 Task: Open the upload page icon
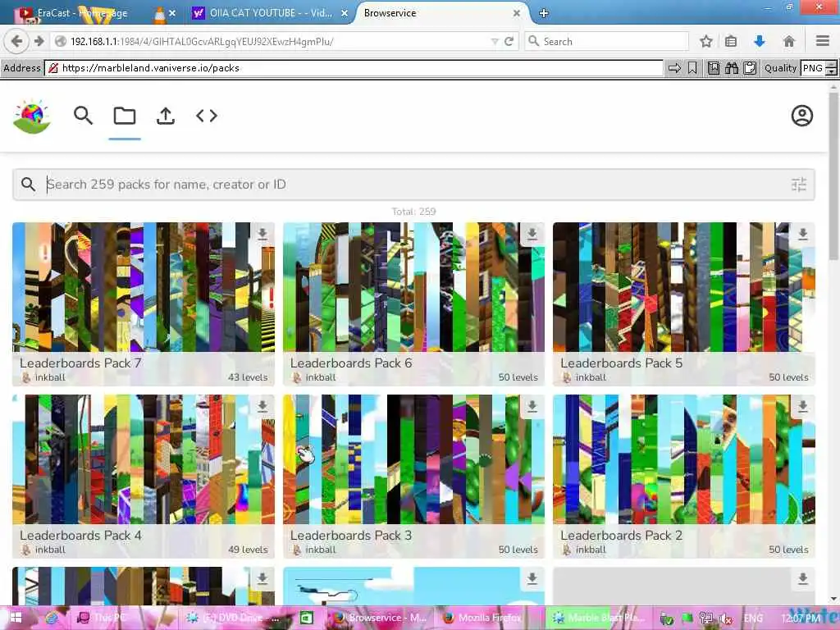click(x=166, y=115)
